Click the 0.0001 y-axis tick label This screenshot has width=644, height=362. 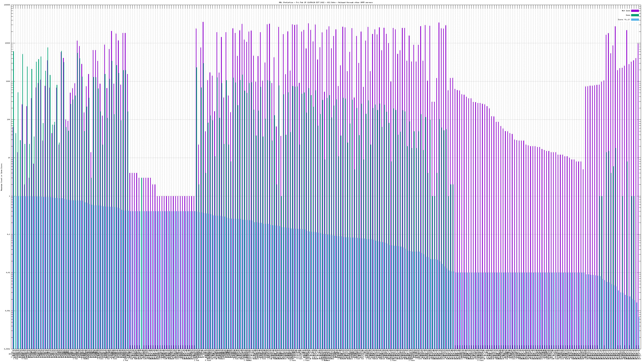click(x=7, y=349)
